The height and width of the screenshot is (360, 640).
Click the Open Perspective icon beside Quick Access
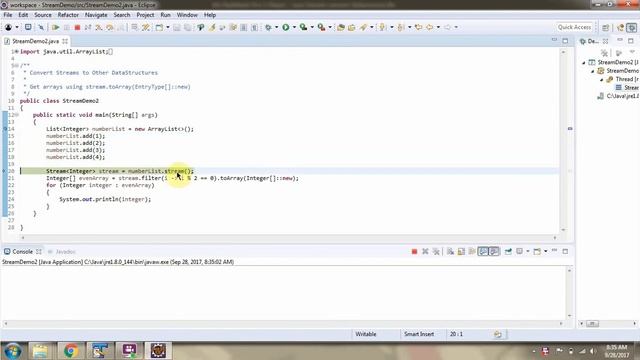pos(606,27)
